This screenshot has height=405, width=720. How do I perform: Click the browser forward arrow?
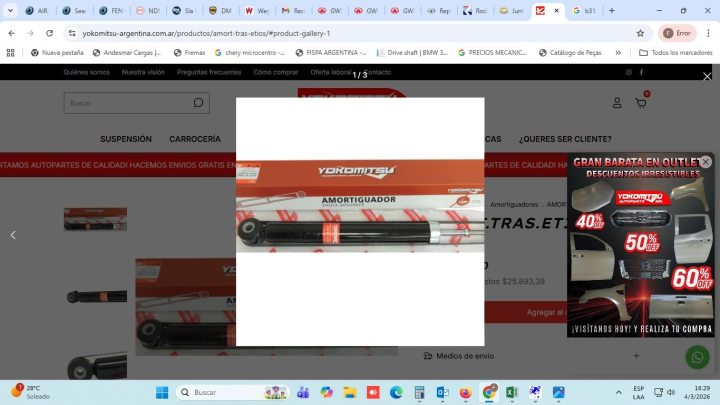30,33
